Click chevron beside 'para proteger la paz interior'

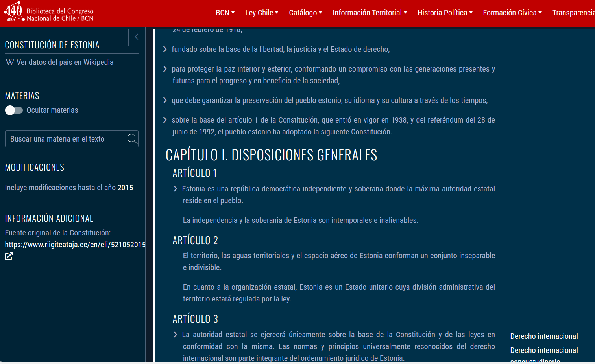click(165, 69)
